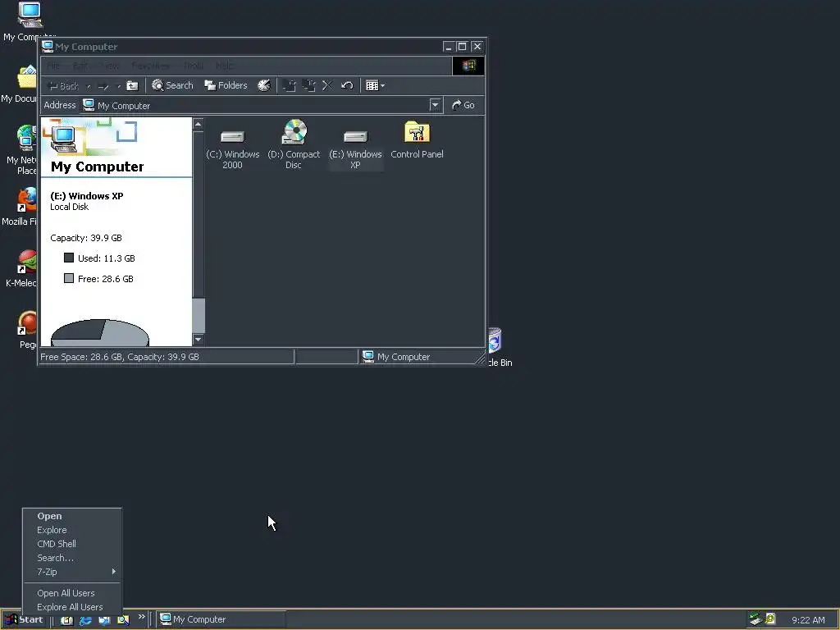This screenshot has width=840, height=630.
Task: Click the info pane scroll up arrow
Action: [199, 125]
